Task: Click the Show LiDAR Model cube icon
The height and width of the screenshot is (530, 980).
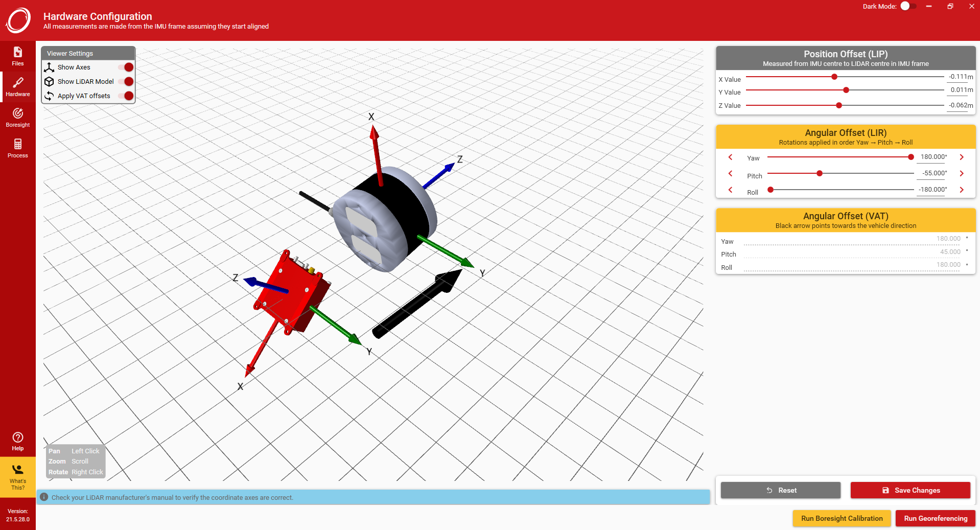Action: pyautogui.click(x=49, y=81)
